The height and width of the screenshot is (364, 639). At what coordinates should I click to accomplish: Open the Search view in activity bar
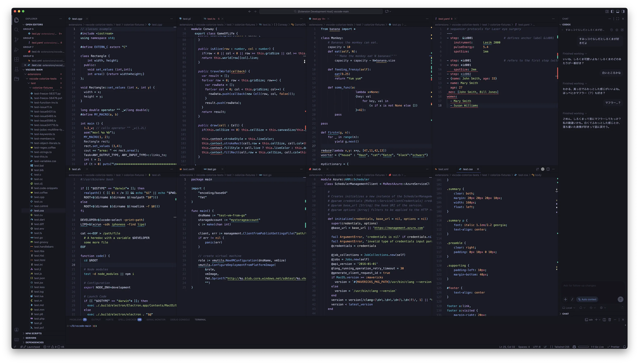coord(17,30)
